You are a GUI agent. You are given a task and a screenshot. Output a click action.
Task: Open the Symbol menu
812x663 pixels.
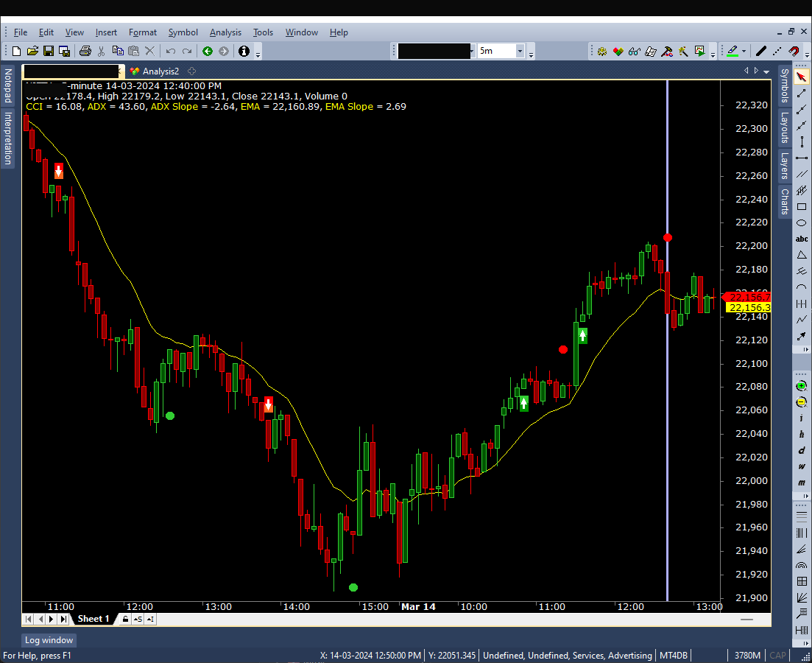pos(183,32)
